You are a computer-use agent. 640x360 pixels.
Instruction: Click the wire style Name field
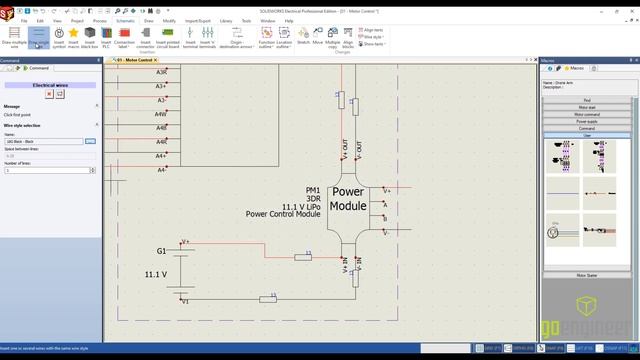(x=44, y=141)
